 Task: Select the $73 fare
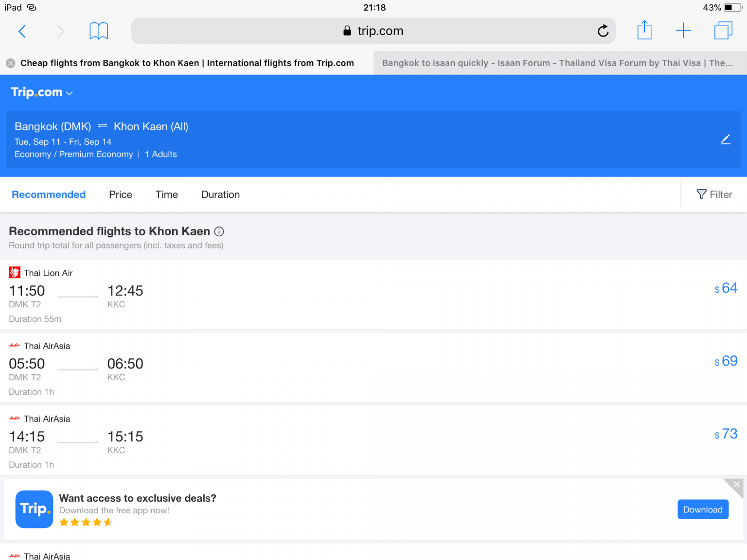[x=726, y=434]
